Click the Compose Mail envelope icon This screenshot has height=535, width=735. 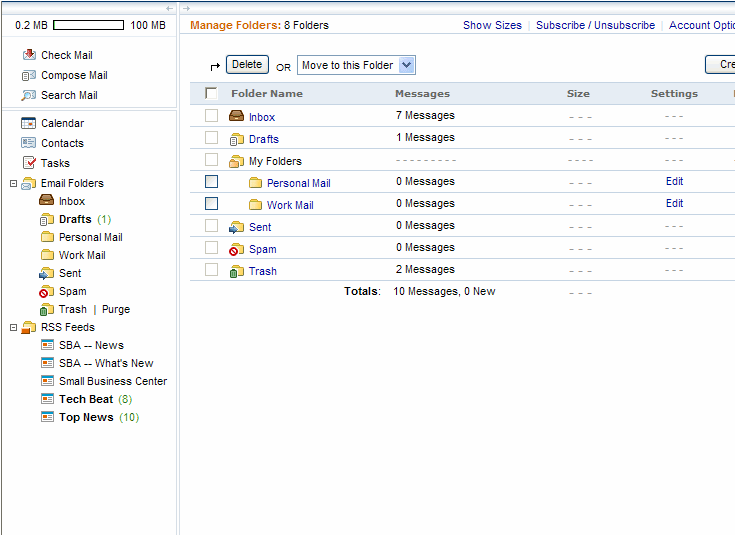[29, 75]
